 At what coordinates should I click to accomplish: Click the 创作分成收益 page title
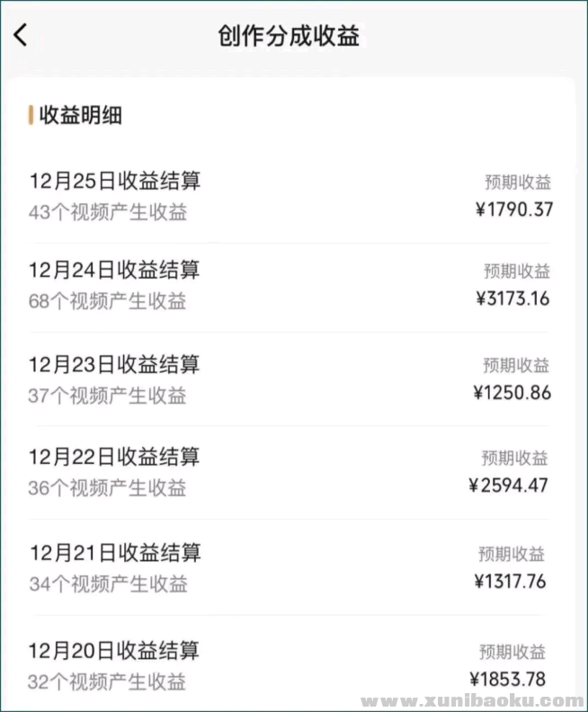tap(289, 36)
